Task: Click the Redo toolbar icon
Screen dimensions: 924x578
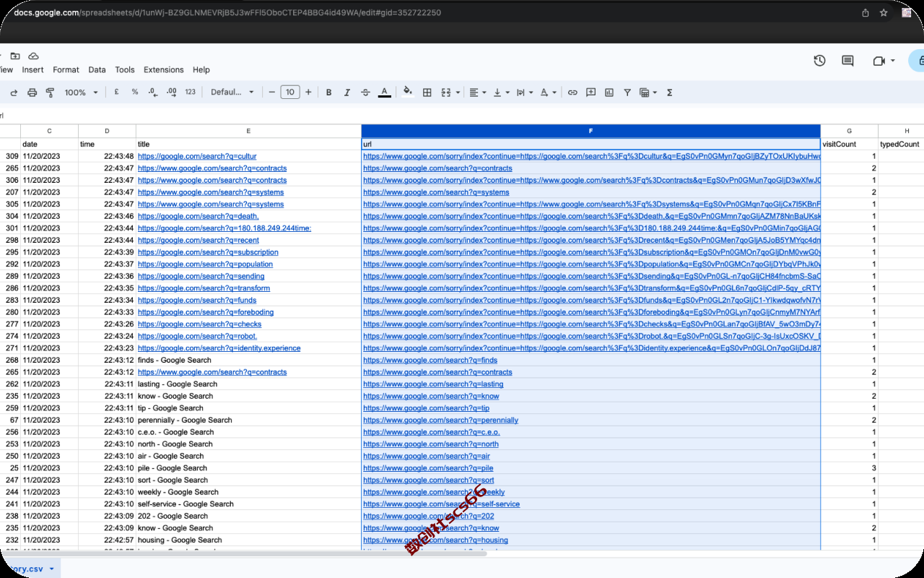Action: click(14, 92)
